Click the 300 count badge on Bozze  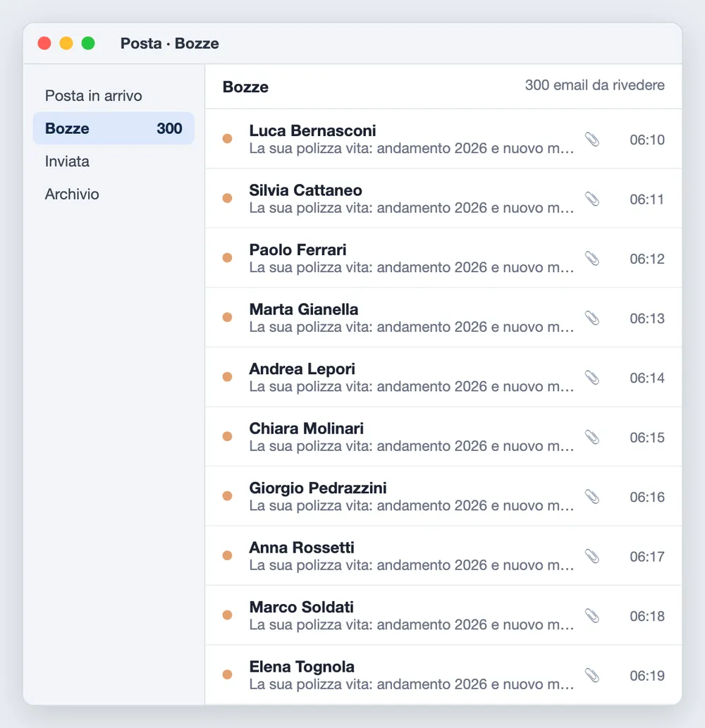pyautogui.click(x=169, y=128)
